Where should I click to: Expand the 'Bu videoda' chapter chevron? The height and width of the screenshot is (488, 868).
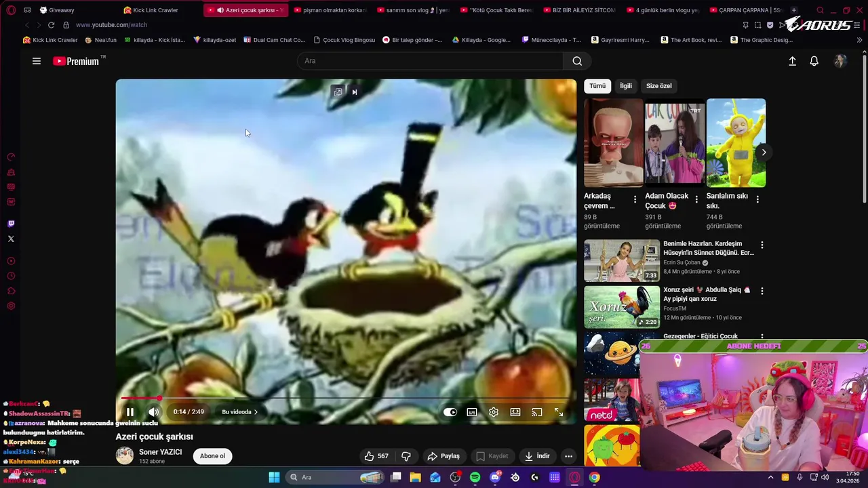[x=256, y=412]
